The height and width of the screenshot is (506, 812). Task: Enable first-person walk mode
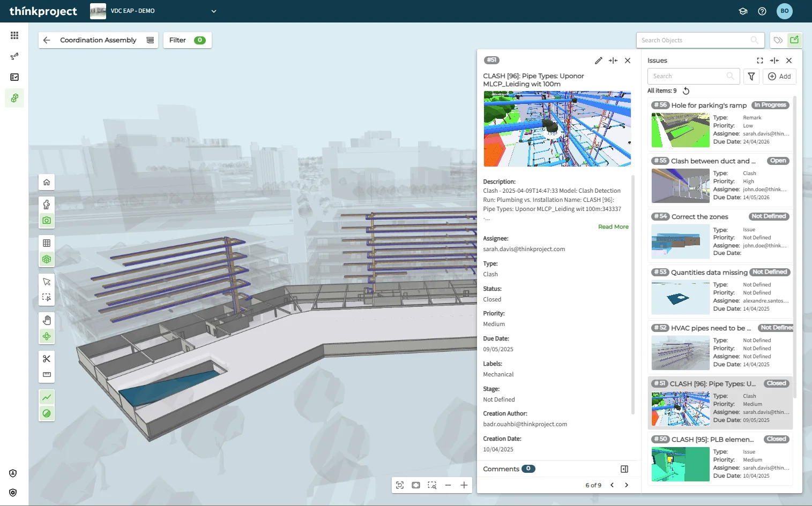pyautogui.click(x=47, y=205)
